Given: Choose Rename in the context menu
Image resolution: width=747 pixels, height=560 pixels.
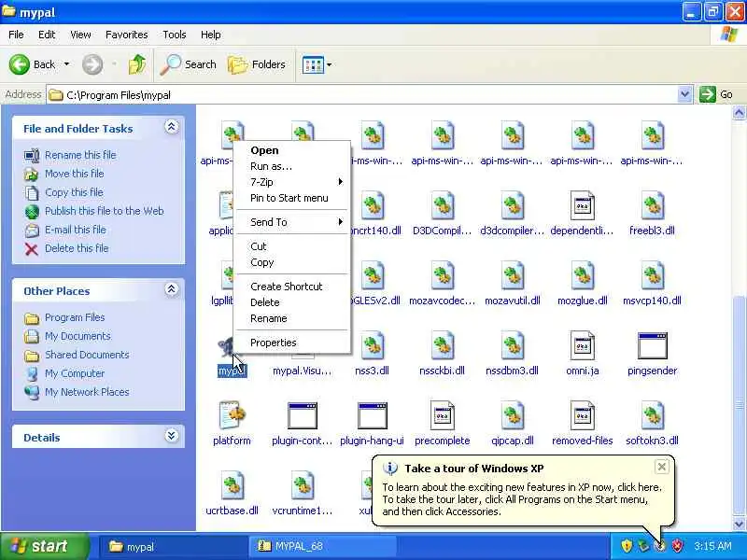Looking at the screenshot, I should 291,318.
